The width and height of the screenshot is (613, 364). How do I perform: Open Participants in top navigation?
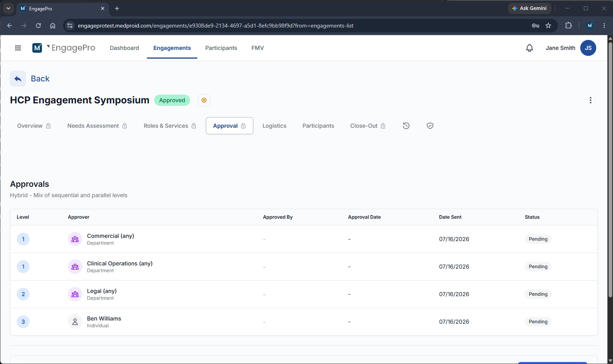pos(221,48)
